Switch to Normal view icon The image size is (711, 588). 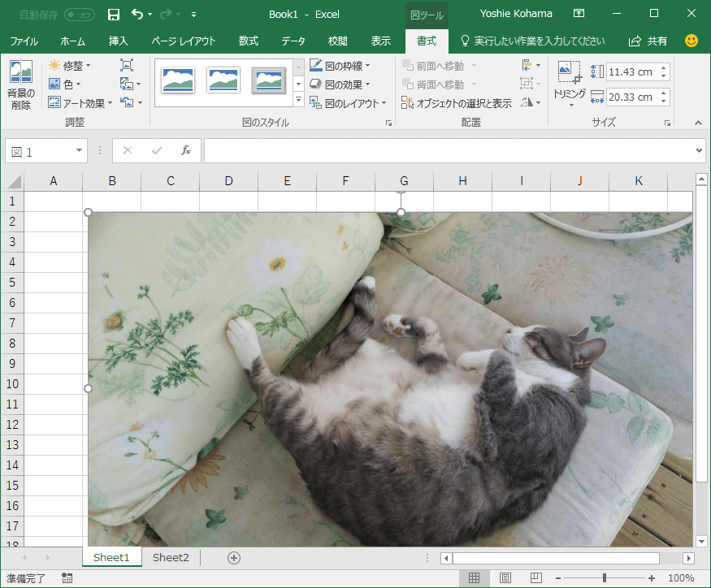[474, 577]
